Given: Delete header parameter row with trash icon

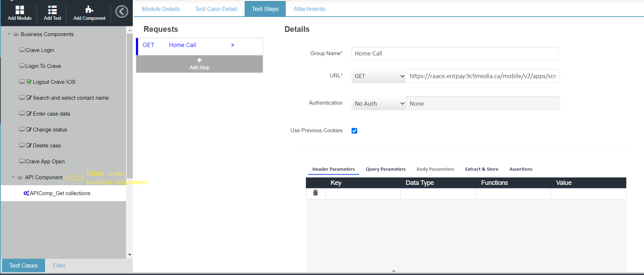Looking at the screenshot, I should click(315, 193).
